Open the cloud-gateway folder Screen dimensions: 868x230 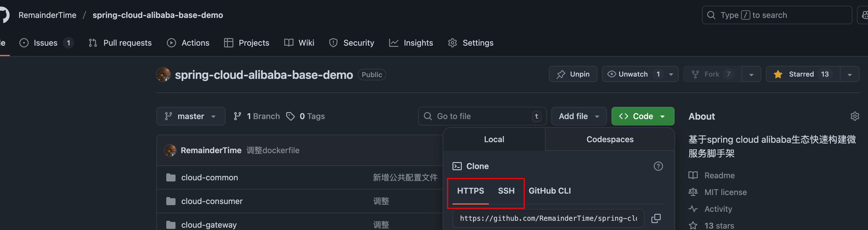coord(209,225)
